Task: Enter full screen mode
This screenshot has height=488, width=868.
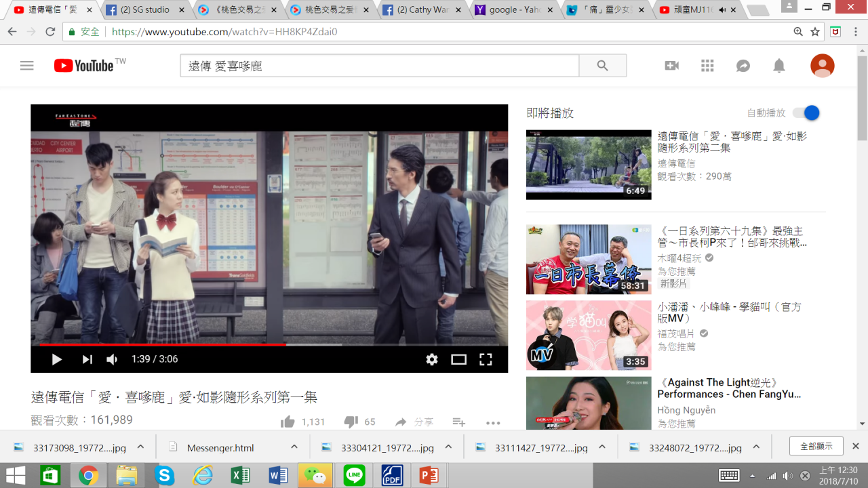Action: (x=486, y=359)
